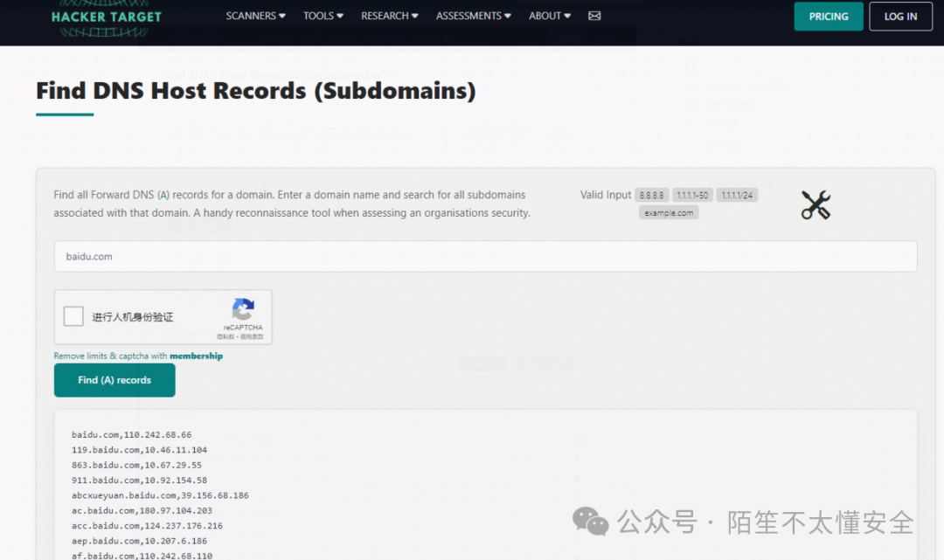
Task: Click the crossed tools wrench icon
Action: point(816,204)
